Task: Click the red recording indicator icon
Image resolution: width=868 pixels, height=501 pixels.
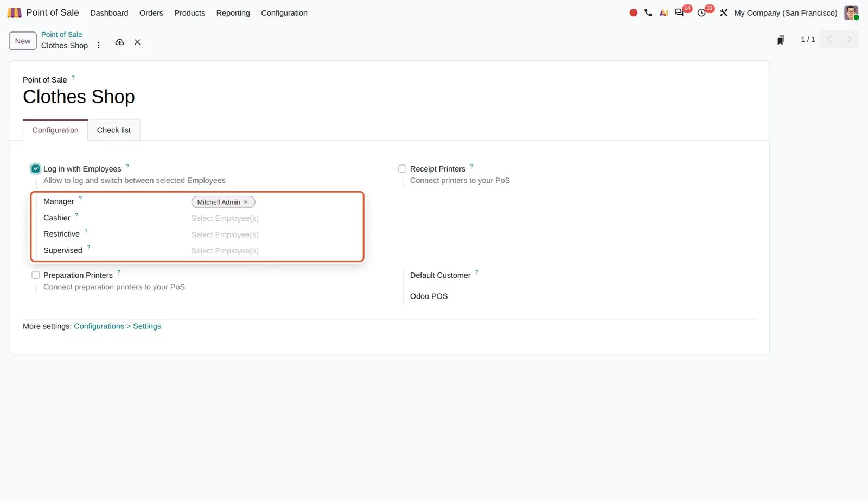Action: pos(633,12)
